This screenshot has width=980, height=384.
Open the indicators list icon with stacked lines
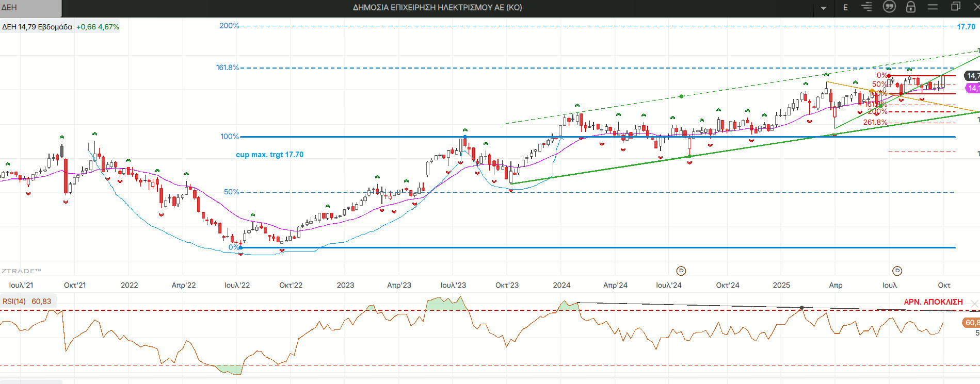pos(867,7)
